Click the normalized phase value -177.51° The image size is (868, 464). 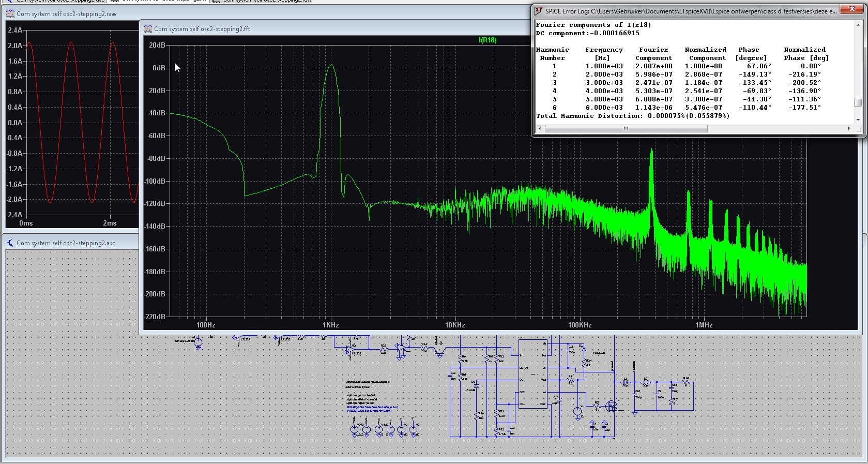coord(805,108)
